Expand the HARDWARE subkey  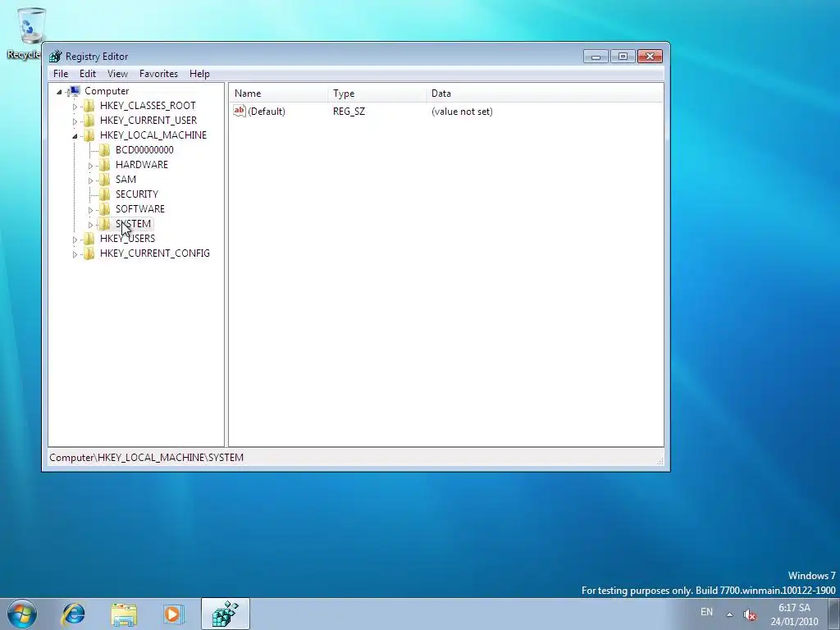(x=90, y=166)
